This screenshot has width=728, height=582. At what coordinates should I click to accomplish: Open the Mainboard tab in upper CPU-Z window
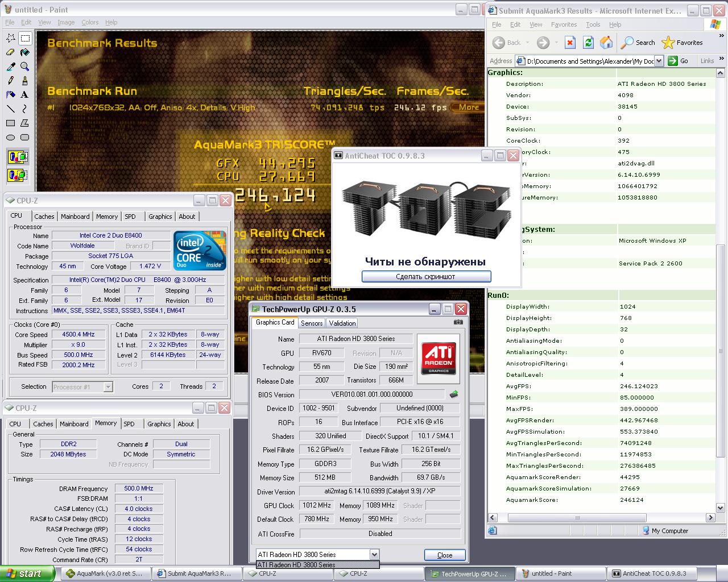(75, 217)
